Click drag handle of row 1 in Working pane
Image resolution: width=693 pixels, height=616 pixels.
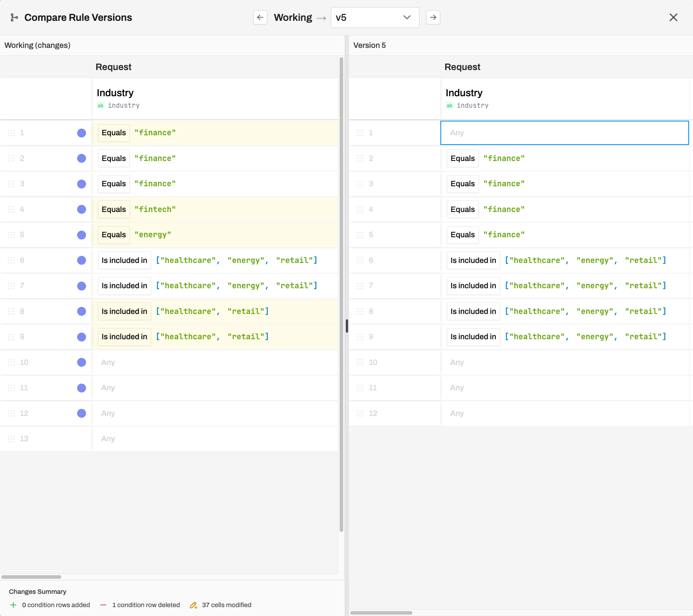pos(11,133)
